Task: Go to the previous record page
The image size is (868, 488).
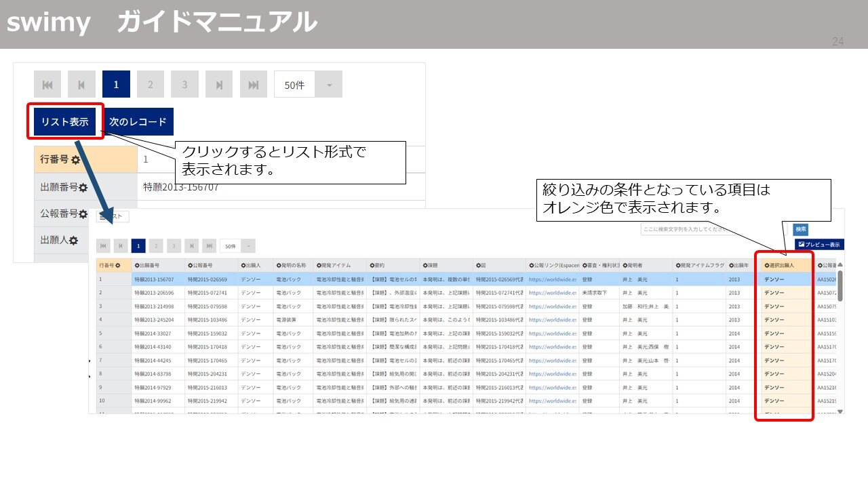Action: coord(82,84)
